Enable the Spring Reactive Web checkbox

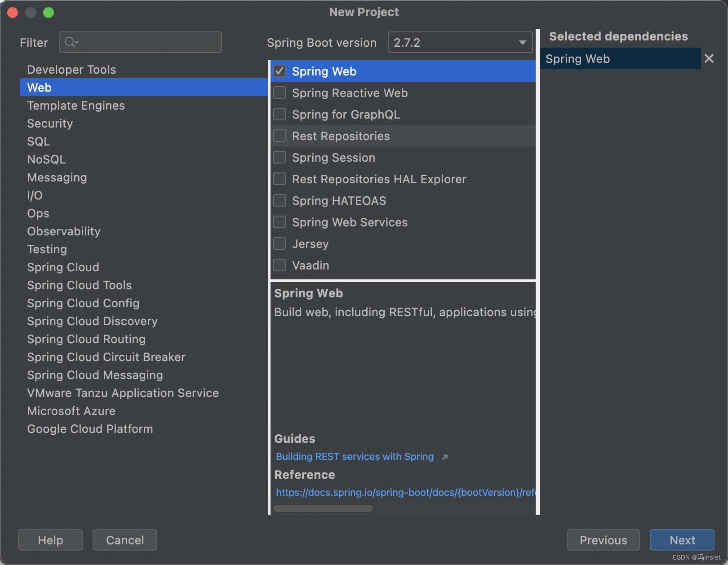coord(280,93)
